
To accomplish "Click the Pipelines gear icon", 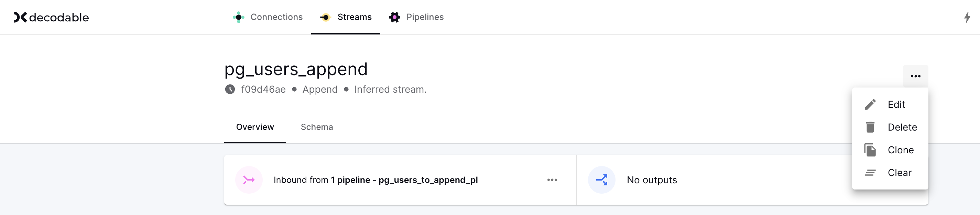I will pyautogui.click(x=394, y=17).
